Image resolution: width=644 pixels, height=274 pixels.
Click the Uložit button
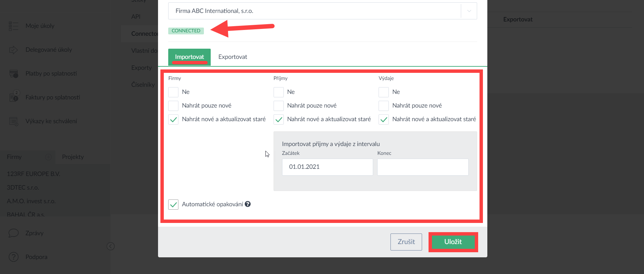[x=453, y=242]
